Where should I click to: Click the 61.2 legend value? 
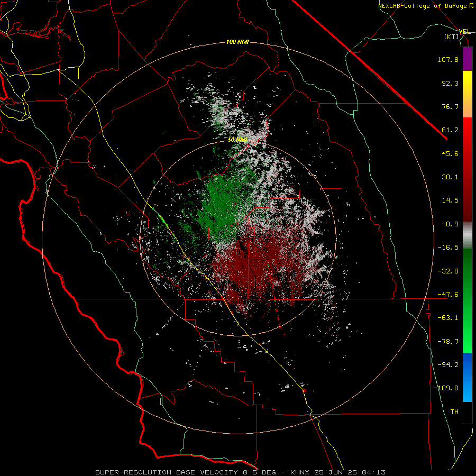(450, 130)
